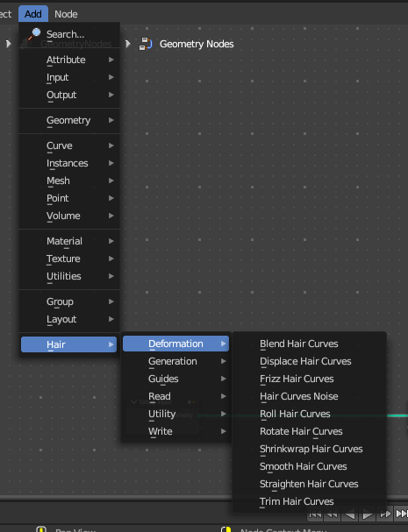The image size is (408, 532).
Task: Add a Shrinkwrap Hair Curves node
Action: [310, 449]
